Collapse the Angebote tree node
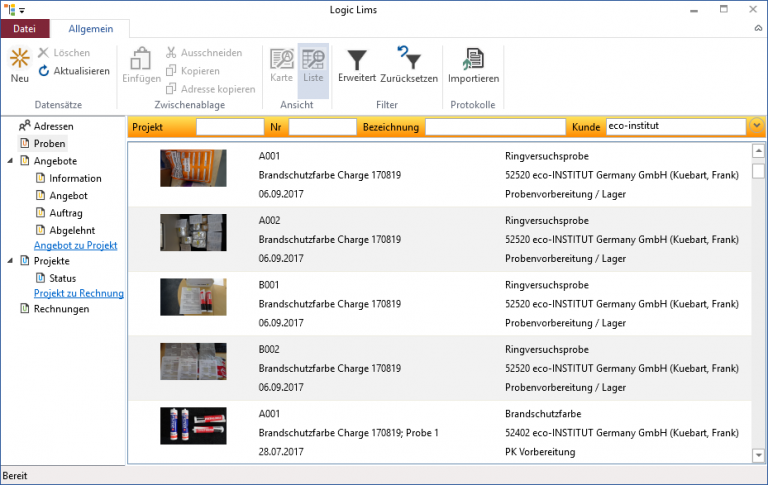The width and height of the screenshot is (768, 485). (10, 161)
